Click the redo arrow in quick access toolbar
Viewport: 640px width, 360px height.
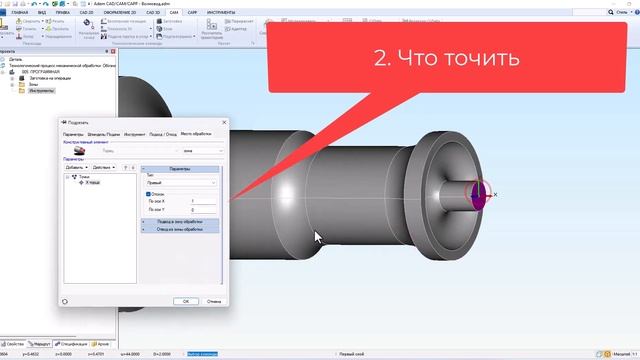(x=46, y=4)
